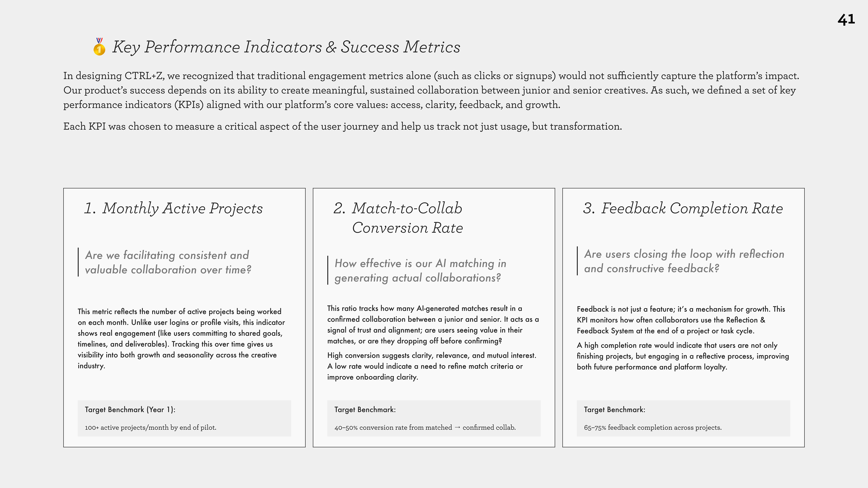Click the quote 'Are users closing the loop'
868x488 pixels.
tap(684, 261)
